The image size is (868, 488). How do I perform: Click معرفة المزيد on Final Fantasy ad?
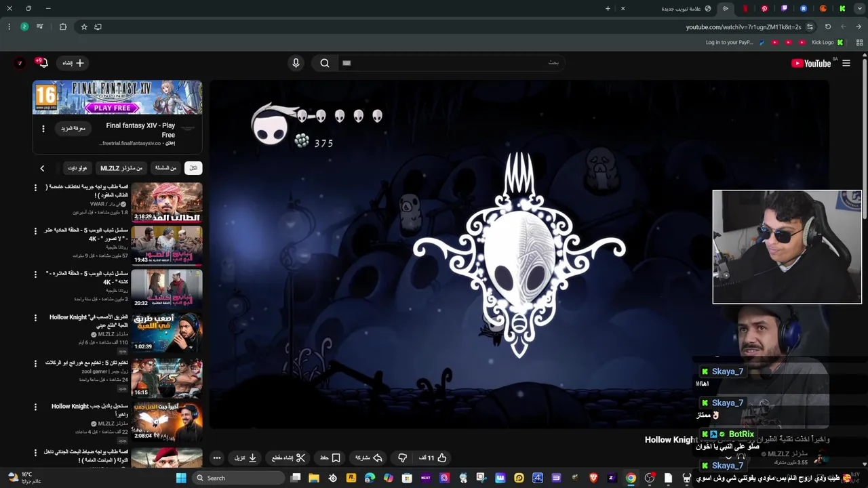coord(73,129)
